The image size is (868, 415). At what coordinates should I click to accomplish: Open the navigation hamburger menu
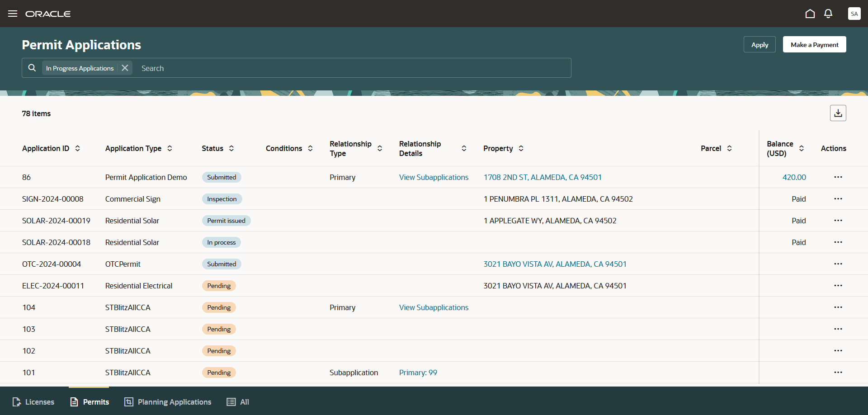coord(13,14)
